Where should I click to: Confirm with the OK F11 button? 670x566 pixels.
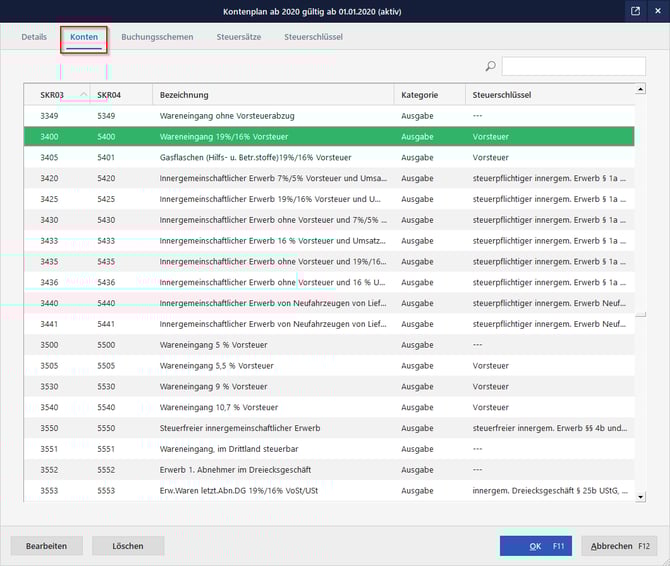[536, 546]
